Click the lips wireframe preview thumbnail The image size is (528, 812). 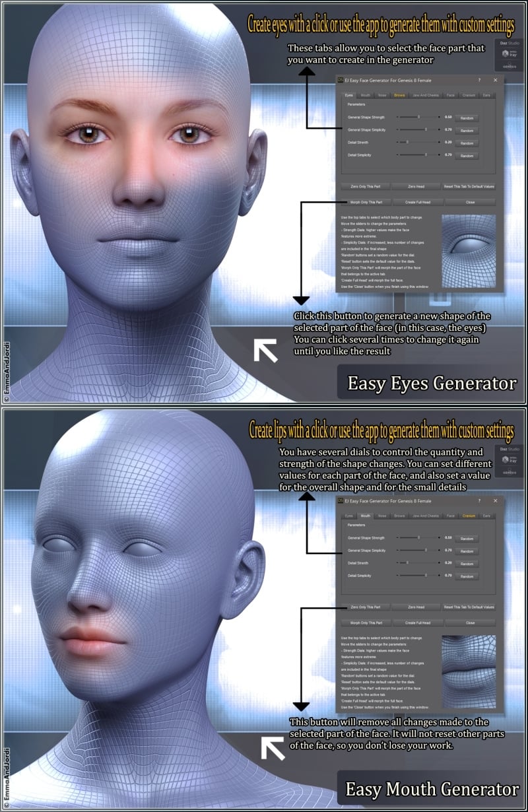click(x=469, y=671)
